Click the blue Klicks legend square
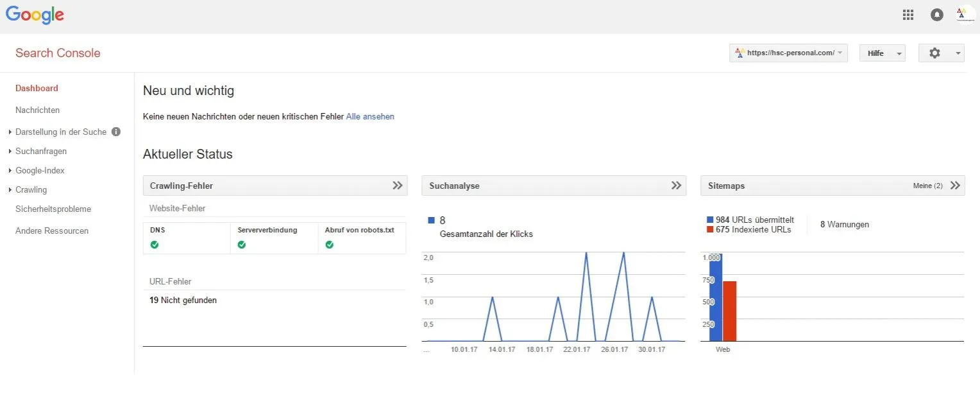The height and width of the screenshot is (393, 980). pos(431,220)
